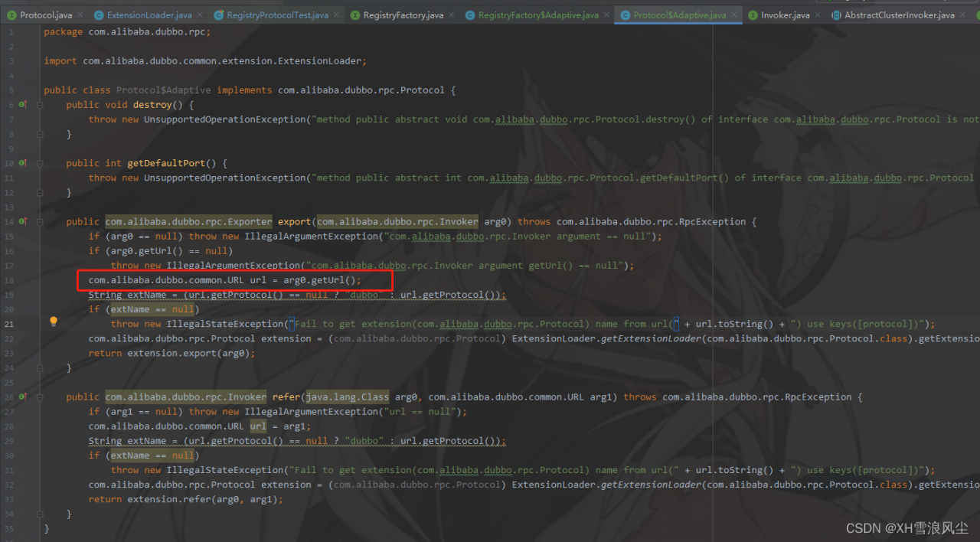This screenshot has width=980, height=542.
Task: Switch to the RegistryFactory$Adaptive.java tab
Action: (538, 15)
